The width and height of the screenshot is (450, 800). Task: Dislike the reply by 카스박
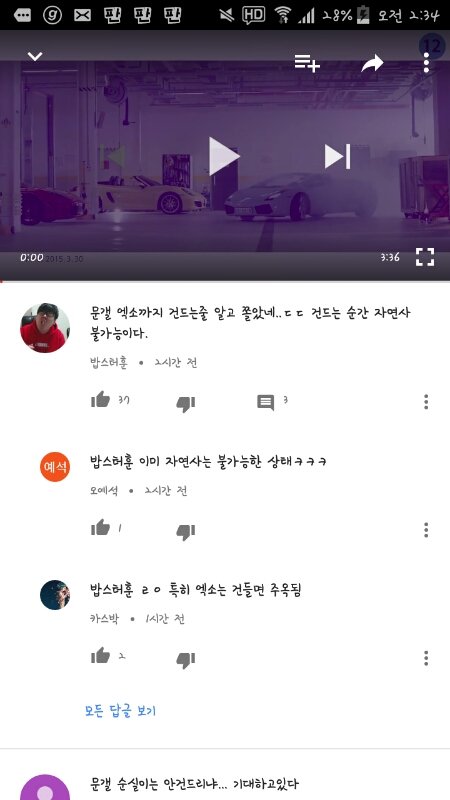coord(186,660)
